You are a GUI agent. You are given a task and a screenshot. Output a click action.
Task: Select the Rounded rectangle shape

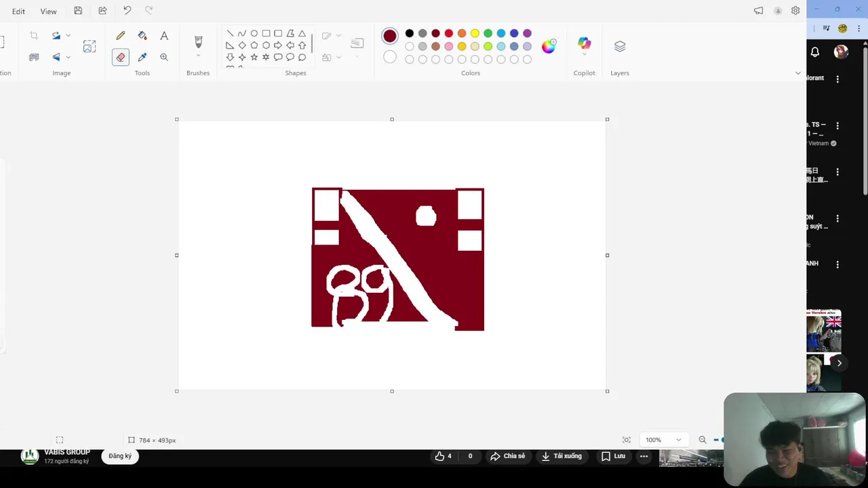pyautogui.click(x=278, y=33)
